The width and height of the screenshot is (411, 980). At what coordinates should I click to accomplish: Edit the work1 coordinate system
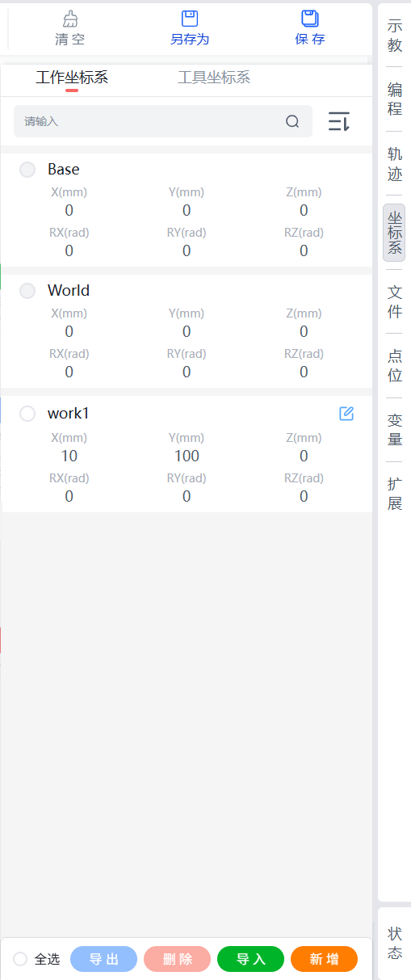click(346, 414)
